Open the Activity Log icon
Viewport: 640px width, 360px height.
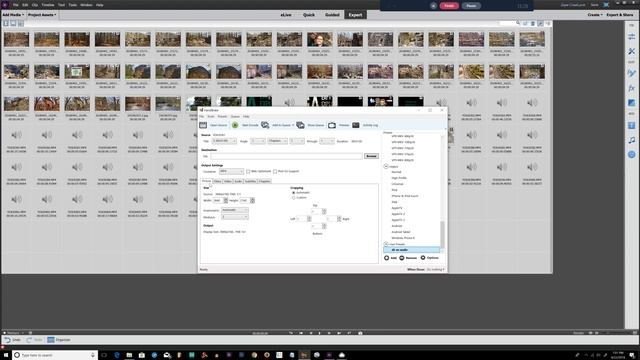click(x=356, y=125)
